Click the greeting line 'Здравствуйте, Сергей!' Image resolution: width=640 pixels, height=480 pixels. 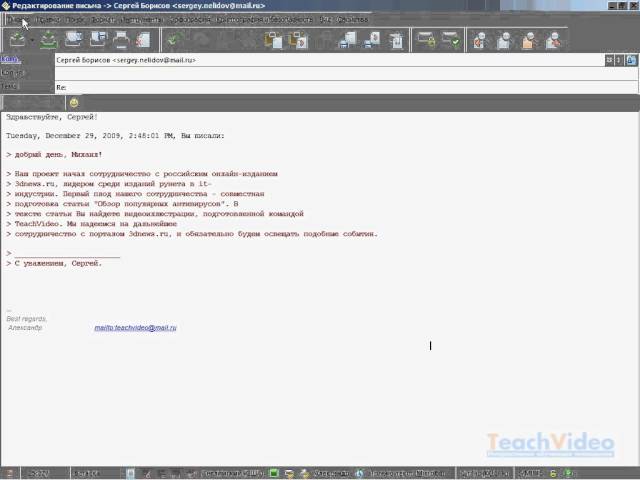pos(52,117)
